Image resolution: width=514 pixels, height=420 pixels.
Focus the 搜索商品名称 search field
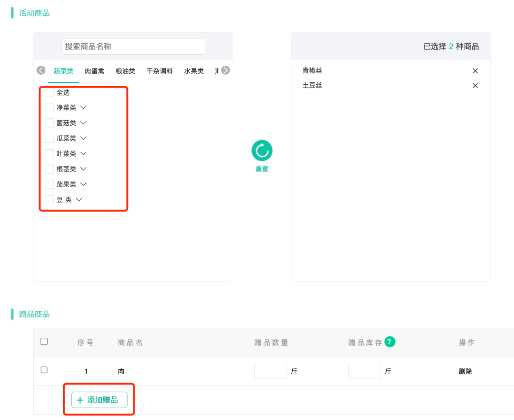[x=133, y=47]
